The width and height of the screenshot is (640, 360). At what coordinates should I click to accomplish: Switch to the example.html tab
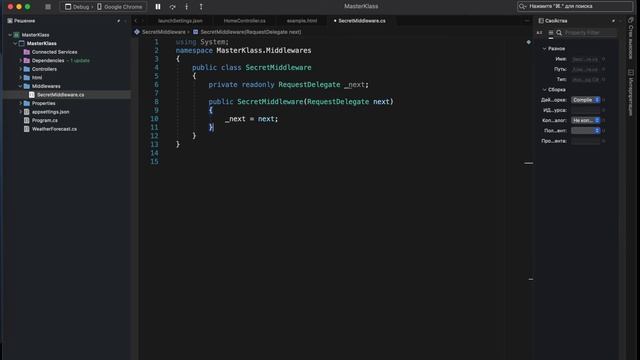302,21
